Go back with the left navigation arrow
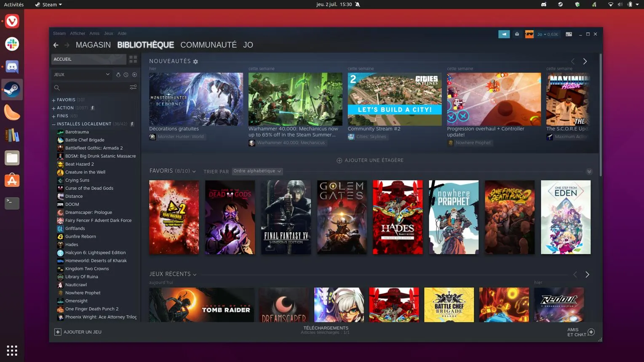The width and height of the screenshot is (644, 362). 56,45
